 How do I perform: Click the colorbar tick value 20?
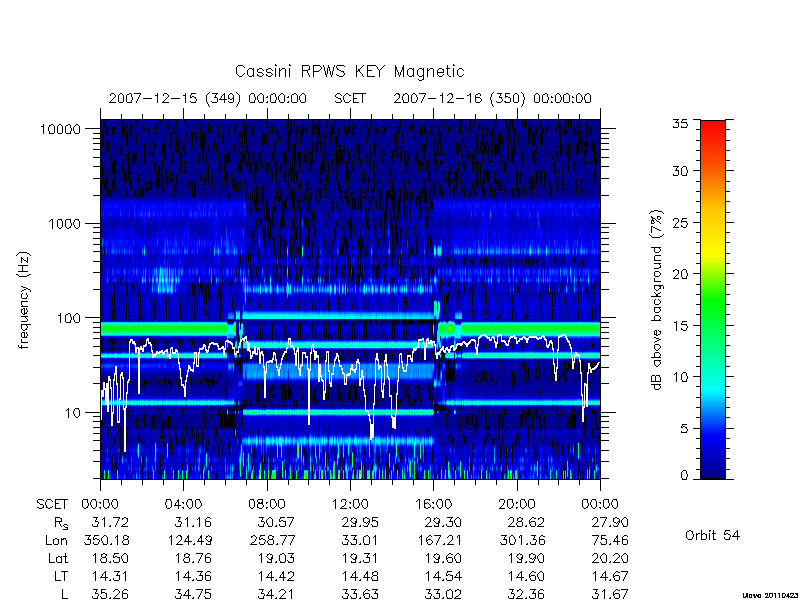(680, 274)
